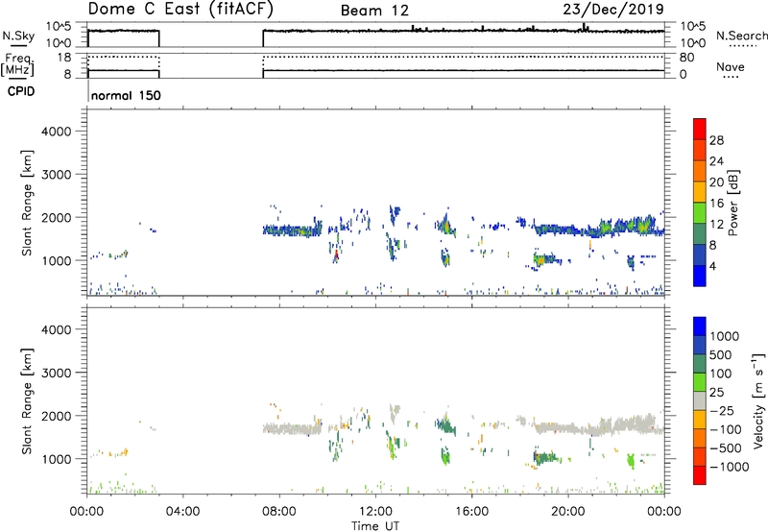The width and height of the screenshot is (768, 532).
Task: Click the 'CPID' row label
Action: coord(21,91)
